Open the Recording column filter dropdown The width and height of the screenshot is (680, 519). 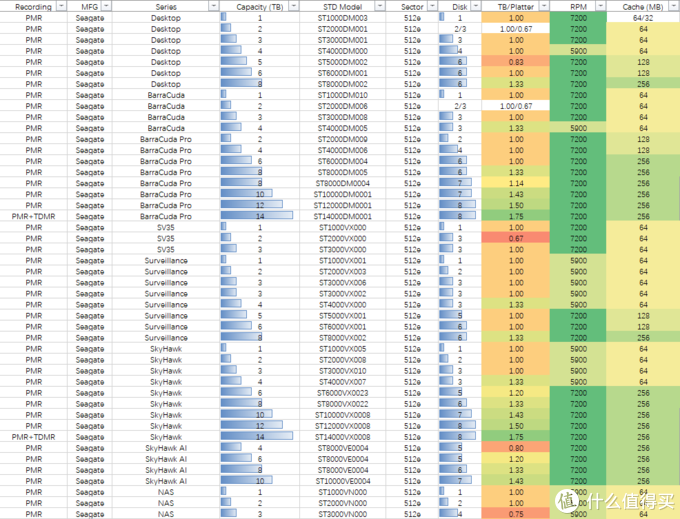pyautogui.click(x=62, y=6)
